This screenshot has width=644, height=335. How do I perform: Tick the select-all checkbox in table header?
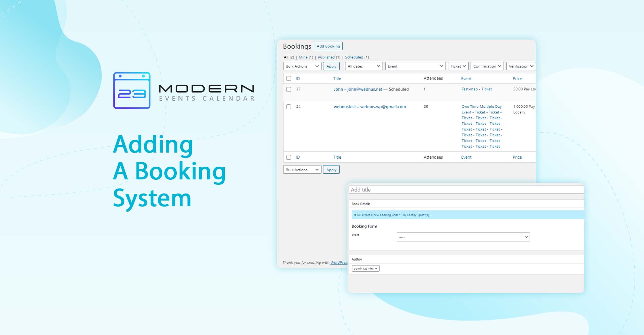(x=288, y=78)
